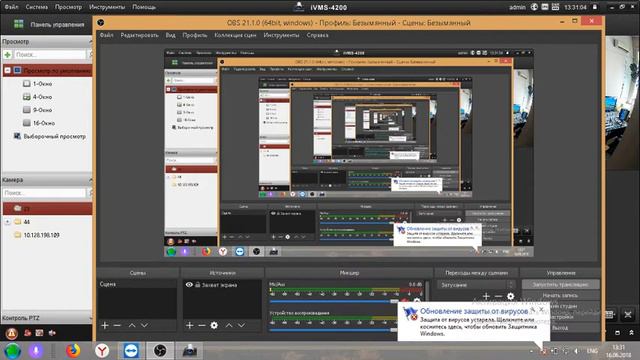Move scene down in Scenes panel
Image resolution: width=640 pixels, height=360 pixels.
point(144,325)
